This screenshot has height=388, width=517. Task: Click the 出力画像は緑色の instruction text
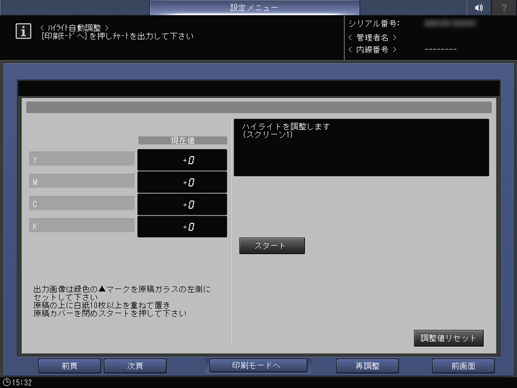122,301
